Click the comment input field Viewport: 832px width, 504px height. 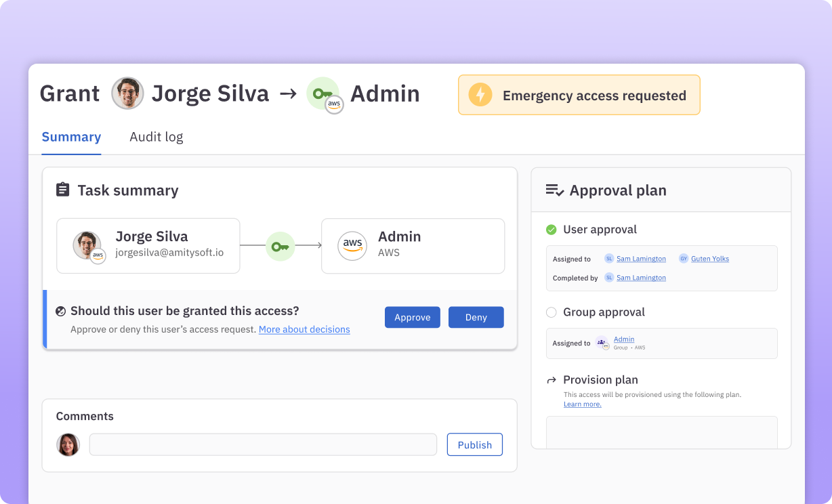263,444
